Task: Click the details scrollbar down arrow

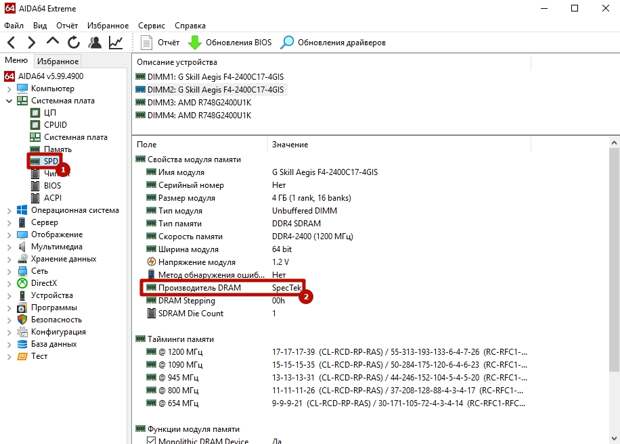Action: [x=614, y=437]
